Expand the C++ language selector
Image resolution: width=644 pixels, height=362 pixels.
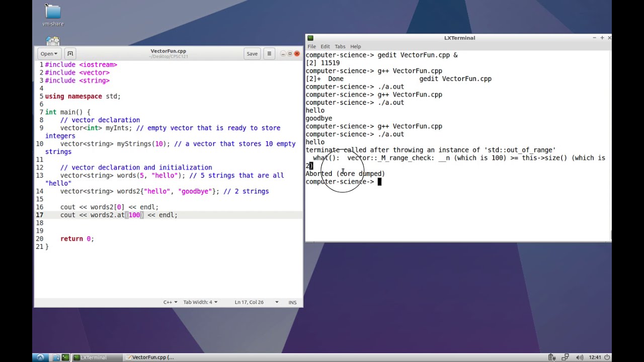(x=170, y=302)
